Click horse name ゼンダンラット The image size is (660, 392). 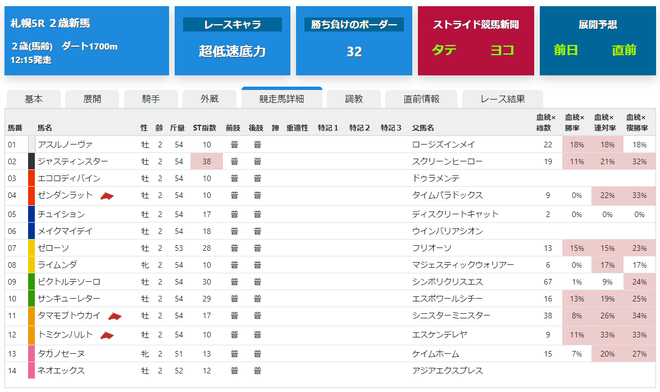tap(65, 195)
